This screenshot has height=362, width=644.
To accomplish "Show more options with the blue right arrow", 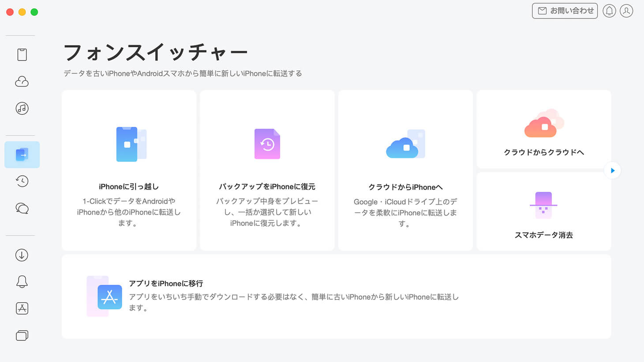I will pyautogui.click(x=612, y=170).
